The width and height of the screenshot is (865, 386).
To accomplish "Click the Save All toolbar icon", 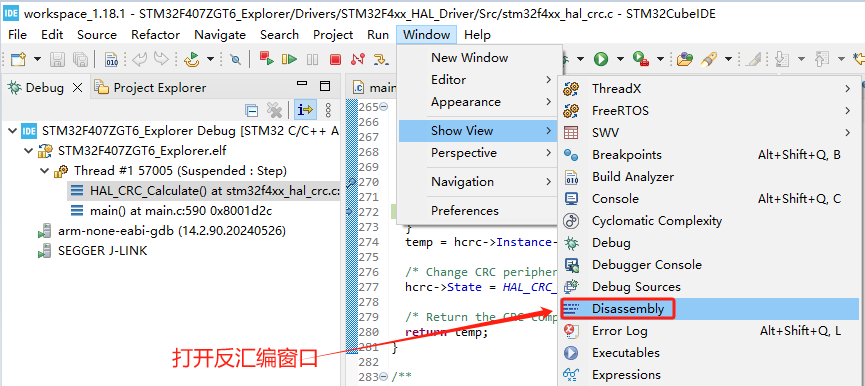I will click(x=80, y=59).
